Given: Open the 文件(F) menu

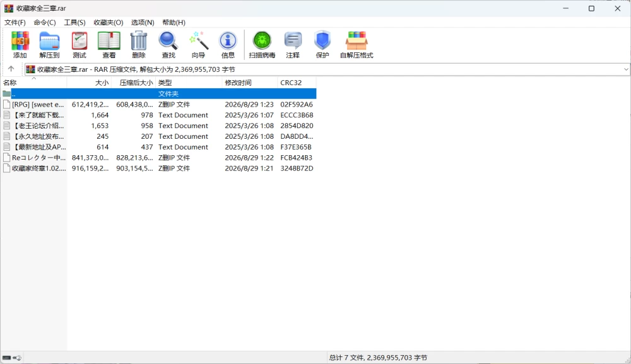Looking at the screenshot, I should click(x=15, y=23).
